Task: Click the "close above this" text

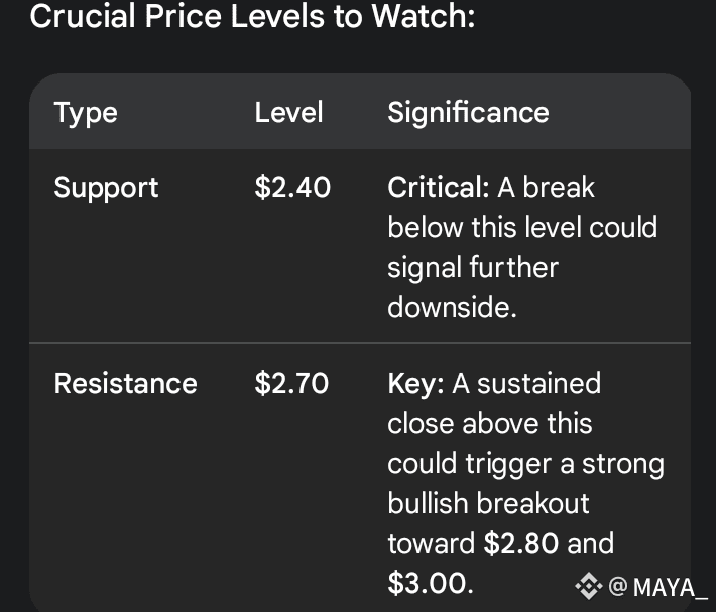Action: 490,423
